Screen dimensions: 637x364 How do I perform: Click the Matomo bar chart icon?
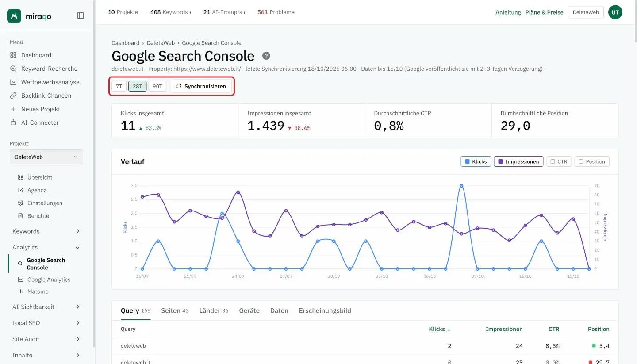[x=20, y=291]
